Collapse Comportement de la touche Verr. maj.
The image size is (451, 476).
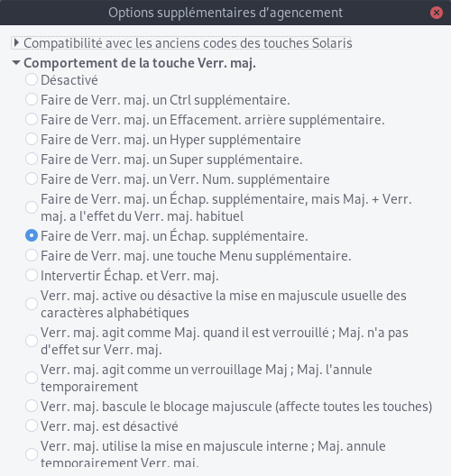pyautogui.click(x=16, y=63)
